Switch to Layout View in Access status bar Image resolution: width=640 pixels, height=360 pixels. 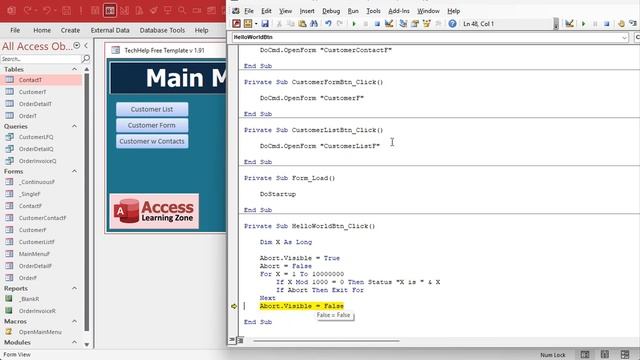tap(604, 354)
